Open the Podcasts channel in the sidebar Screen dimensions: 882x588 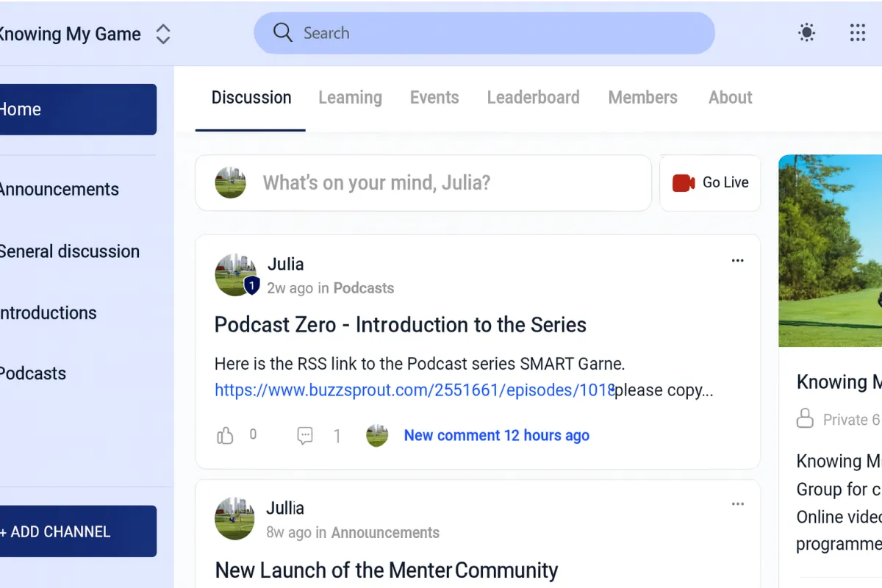point(33,373)
